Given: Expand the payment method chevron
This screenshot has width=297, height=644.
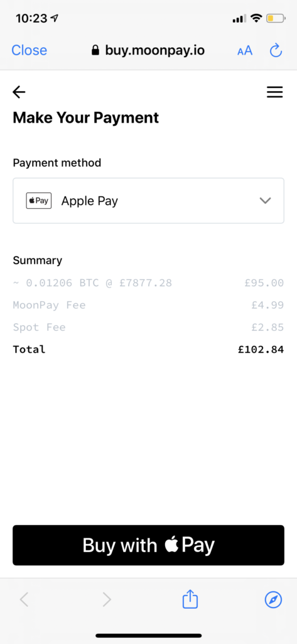Looking at the screenshot, I should 266,201.
